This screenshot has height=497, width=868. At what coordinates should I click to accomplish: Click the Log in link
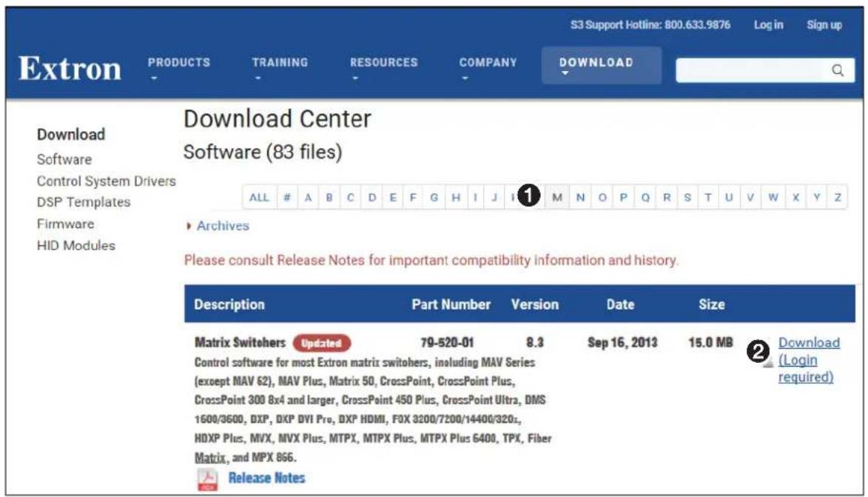tap(768, 25)
